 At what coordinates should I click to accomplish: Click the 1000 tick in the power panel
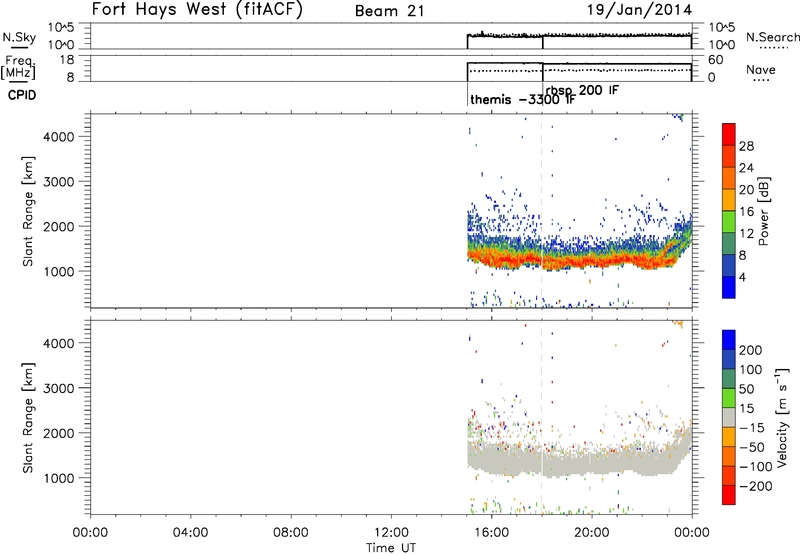tap(59, 271)
